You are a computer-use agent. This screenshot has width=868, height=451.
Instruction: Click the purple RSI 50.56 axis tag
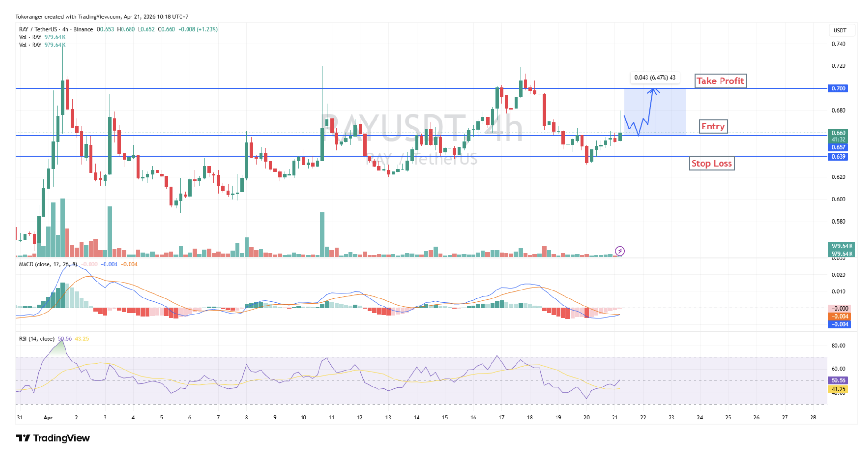(839, 380)
